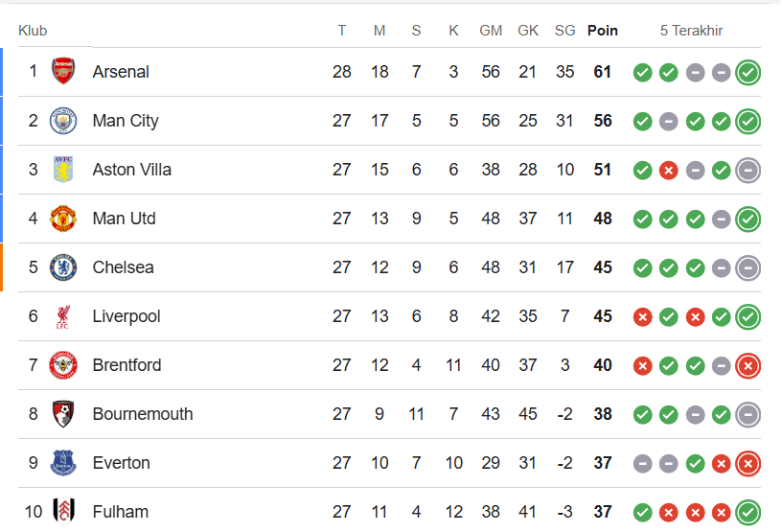Click the Bournemouth club crest
This screenshot has height=532, width=782.
pos(62,414)
